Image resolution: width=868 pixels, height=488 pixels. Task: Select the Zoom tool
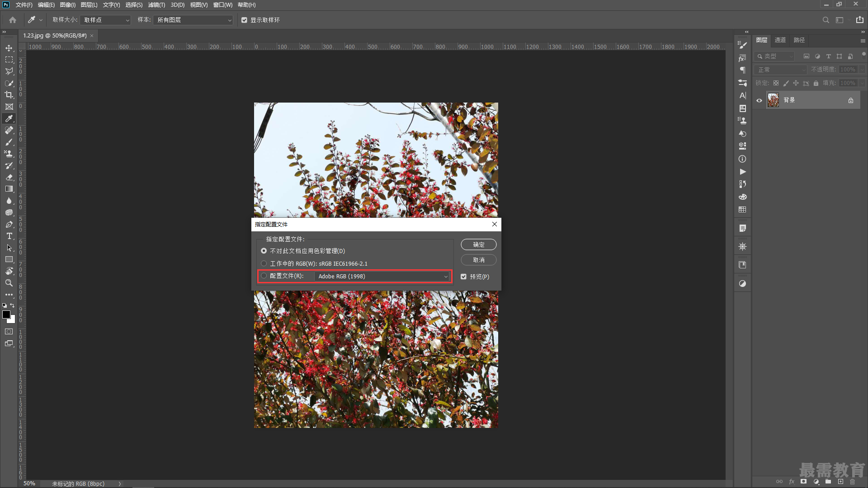pyautogui.click(x=9, y=283)
